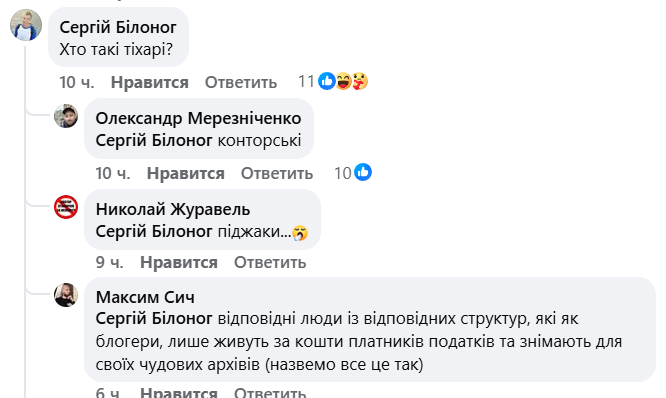Click the Сергій Білоног mention in Максим Сич's reply
The width and height of the screenshot is (666, 398).
click(154, 319)
